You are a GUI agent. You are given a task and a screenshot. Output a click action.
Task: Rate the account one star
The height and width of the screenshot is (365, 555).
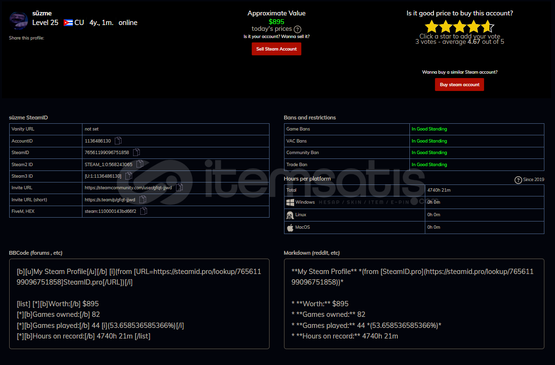click(x=431, y=27)
